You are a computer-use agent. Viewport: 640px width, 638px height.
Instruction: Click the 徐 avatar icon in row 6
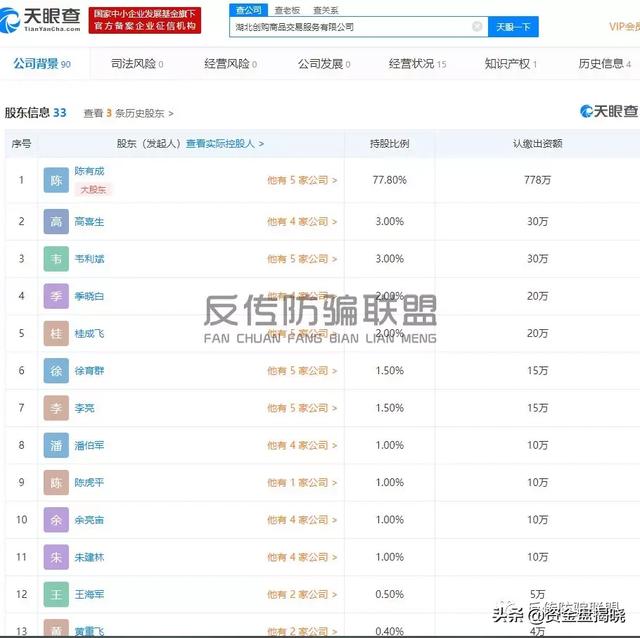(56, 371)
